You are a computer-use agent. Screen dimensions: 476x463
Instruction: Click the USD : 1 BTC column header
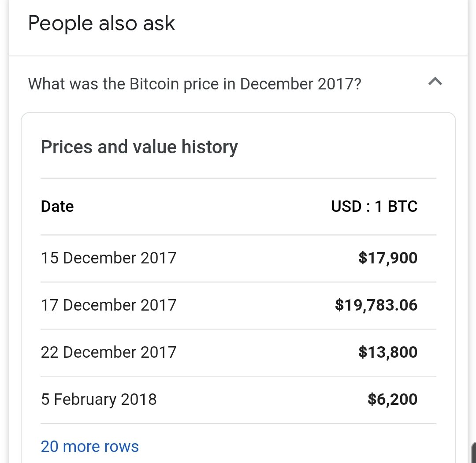[374, 207]
